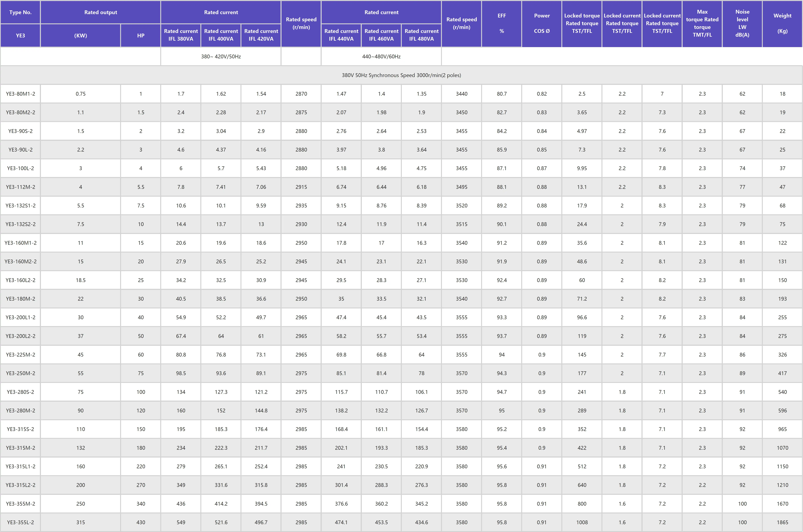The height and width of the screenshot is (532, 803).
Task: Click the Type No. header cell
Action: point(20,12)
